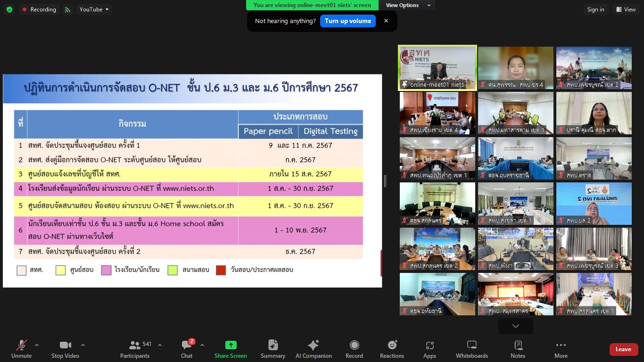Click the red วันสอบ/ประกาศผลสอบ legend swatch
This screenshot has height=362, width=644.
coord(221,270)
